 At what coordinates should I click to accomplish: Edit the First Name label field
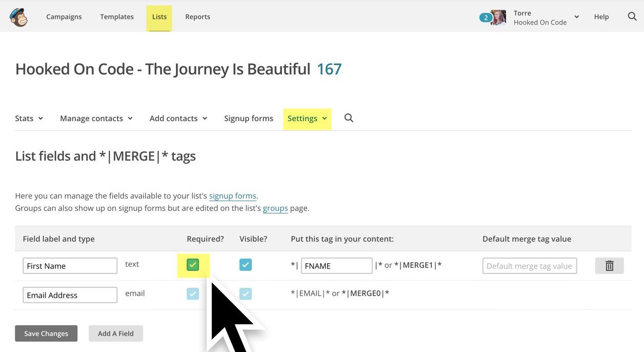click(70, 266)
